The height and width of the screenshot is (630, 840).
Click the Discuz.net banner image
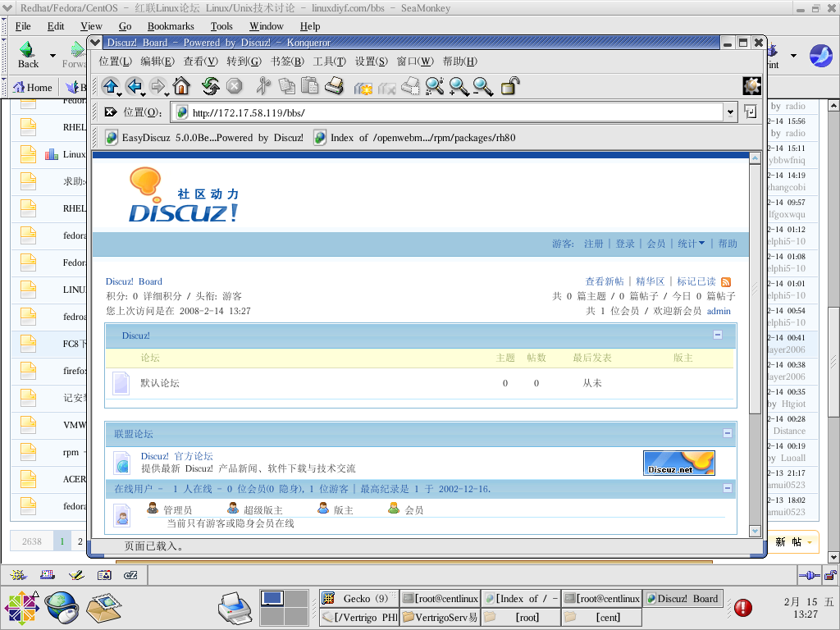678,463
